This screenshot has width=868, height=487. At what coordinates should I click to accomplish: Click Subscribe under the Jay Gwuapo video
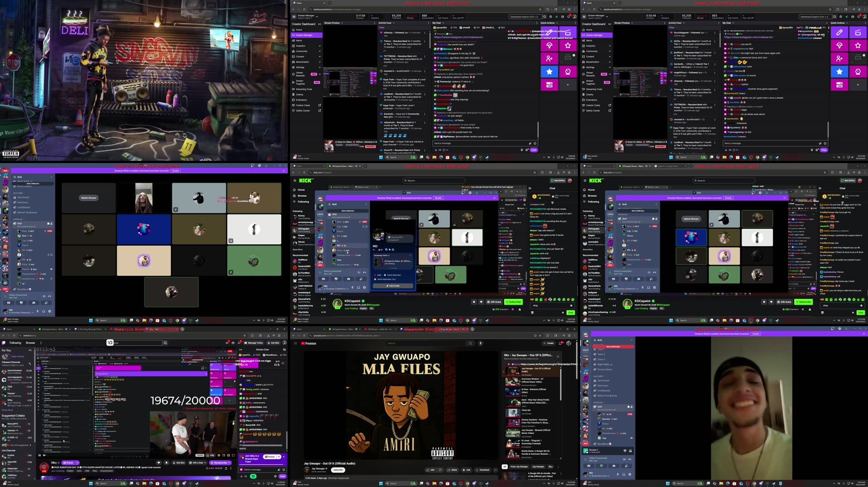tap(338, 470)
